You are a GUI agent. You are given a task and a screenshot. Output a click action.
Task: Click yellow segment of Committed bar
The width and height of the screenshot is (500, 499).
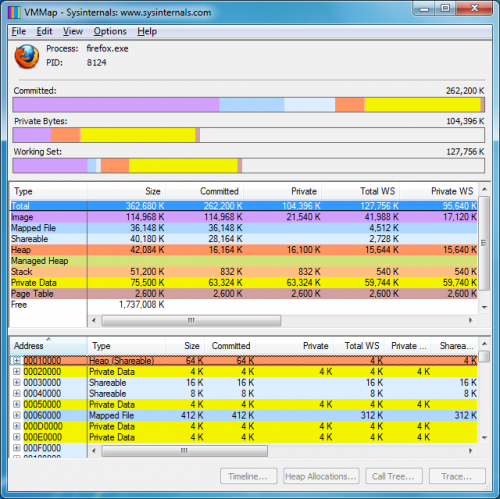click(x=423, y=105)
